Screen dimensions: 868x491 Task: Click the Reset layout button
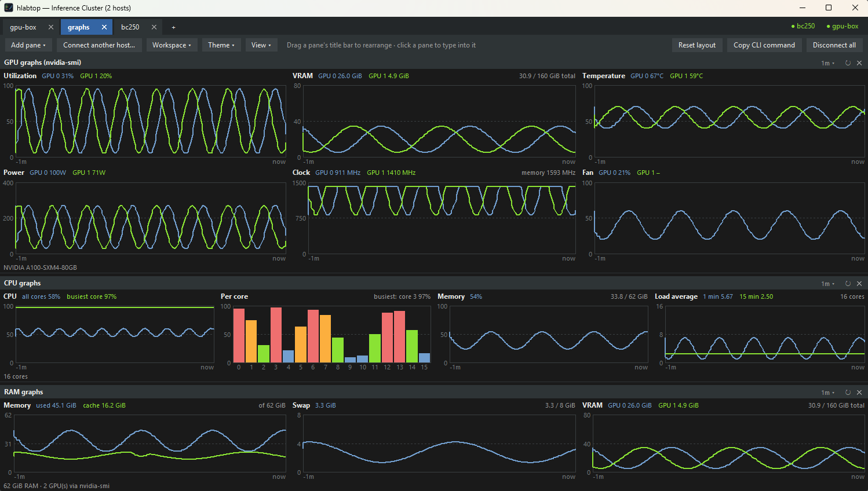[x=697, y=45]
